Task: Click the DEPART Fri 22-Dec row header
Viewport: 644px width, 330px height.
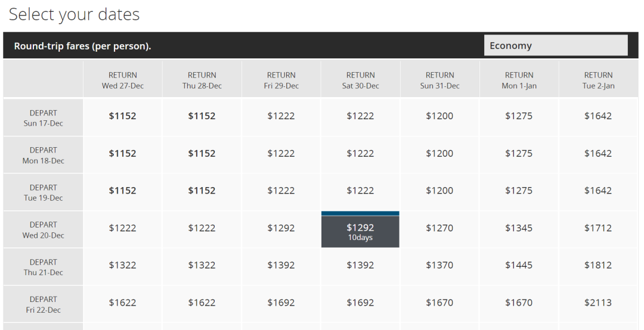Action: point(43,304)
